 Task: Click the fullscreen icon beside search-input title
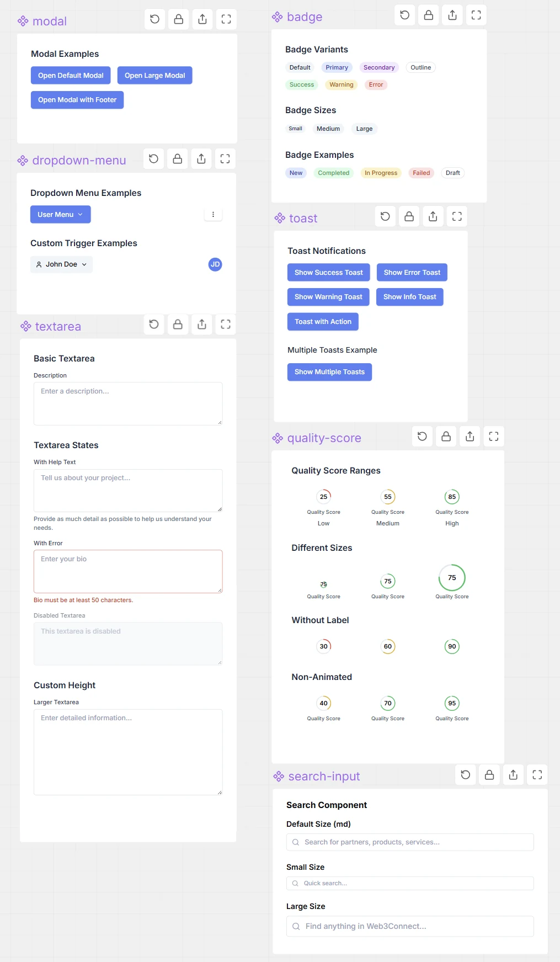[x=537, y=775]
